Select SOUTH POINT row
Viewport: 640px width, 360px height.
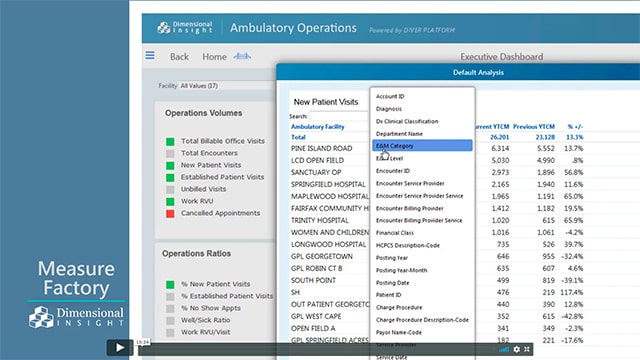313,280
